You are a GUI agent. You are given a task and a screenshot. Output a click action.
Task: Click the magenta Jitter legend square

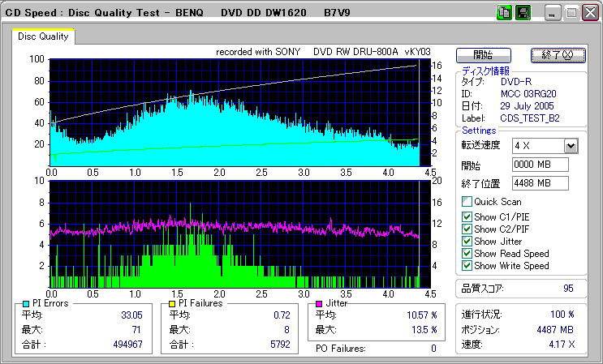pyautogui.click(x=317, y=303)
